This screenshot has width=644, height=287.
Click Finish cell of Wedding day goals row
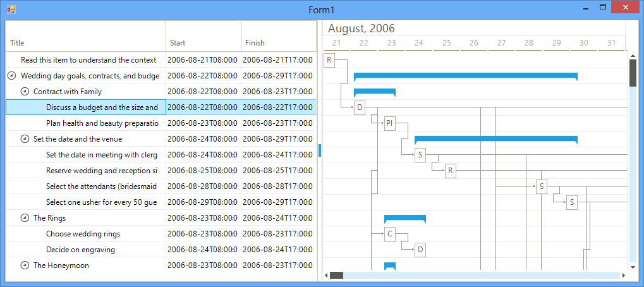tap(279, 76)
